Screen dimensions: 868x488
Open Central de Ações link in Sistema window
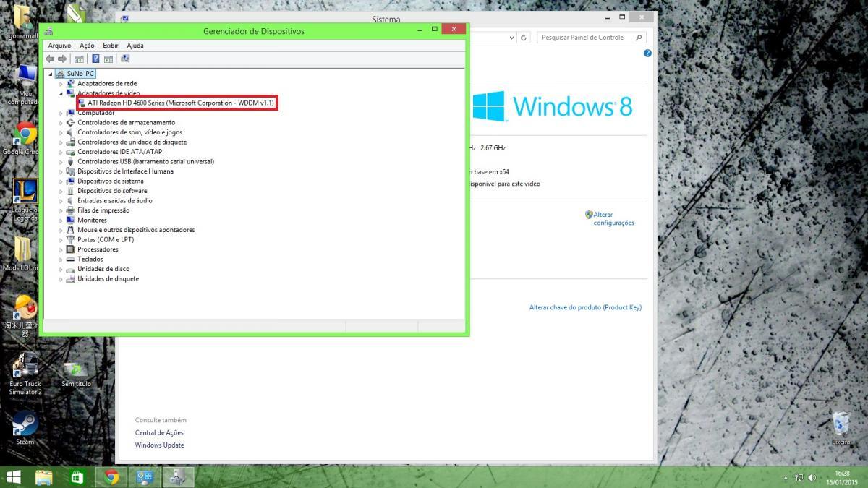click(x=159, y=432)
